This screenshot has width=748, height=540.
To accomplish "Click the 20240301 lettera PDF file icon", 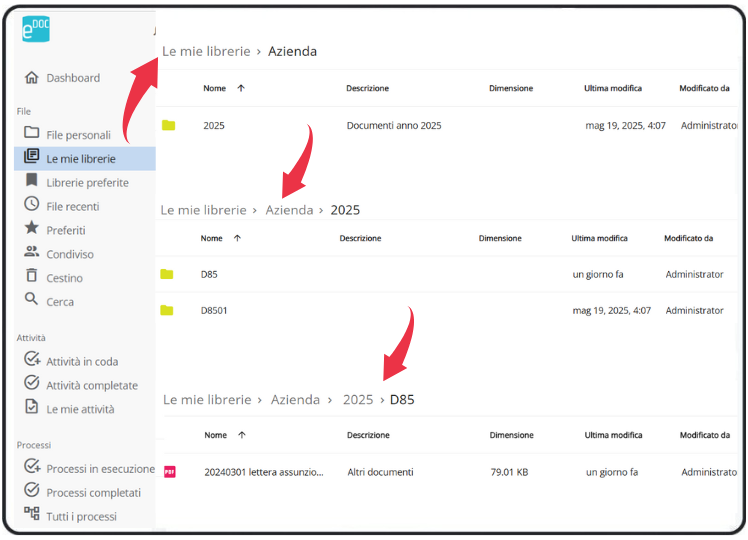I will pos(169,472).
